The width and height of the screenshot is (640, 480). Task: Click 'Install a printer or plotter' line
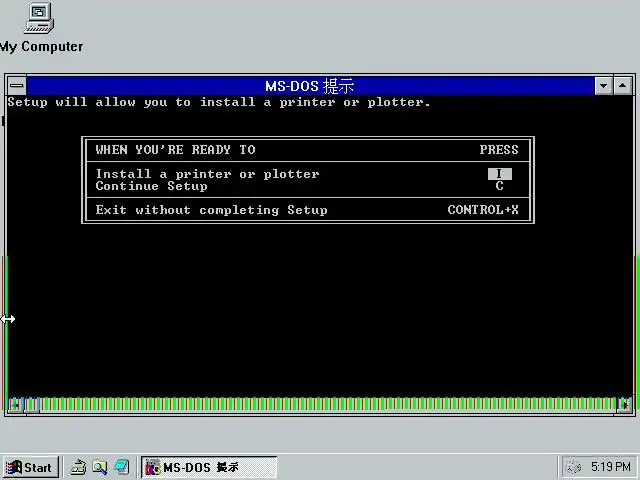pos(207,174)
